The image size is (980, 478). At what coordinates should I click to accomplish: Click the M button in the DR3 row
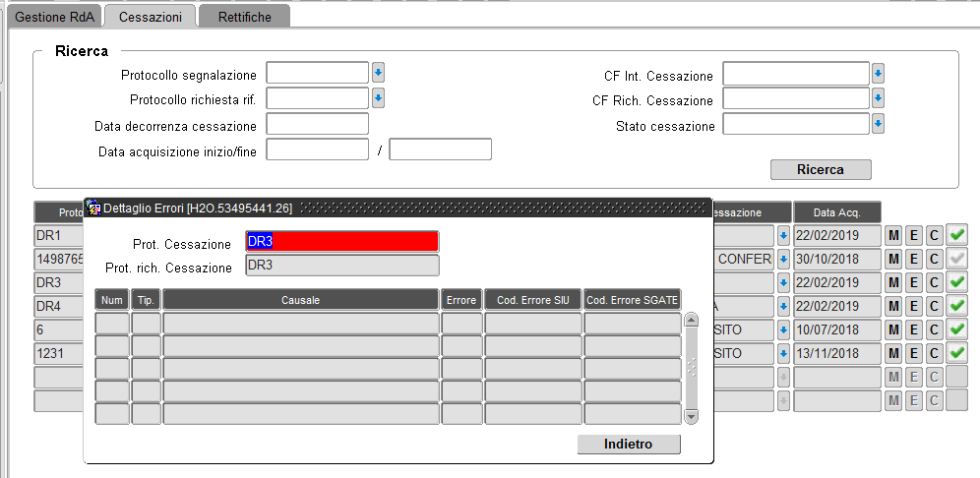(x=893, y=283)
